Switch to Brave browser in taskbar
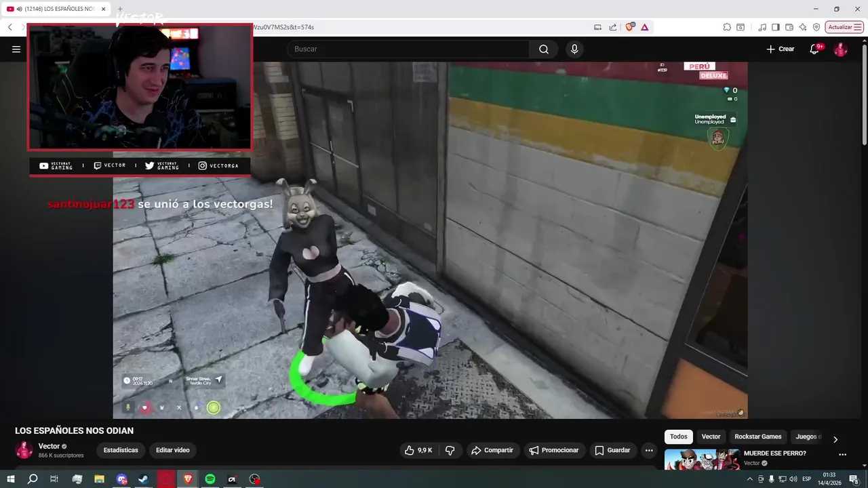 [188, 479]
